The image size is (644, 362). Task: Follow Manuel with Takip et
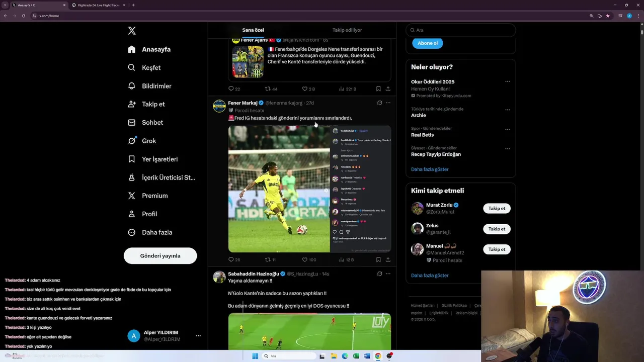pyautogui.click(x=497, y=249)
